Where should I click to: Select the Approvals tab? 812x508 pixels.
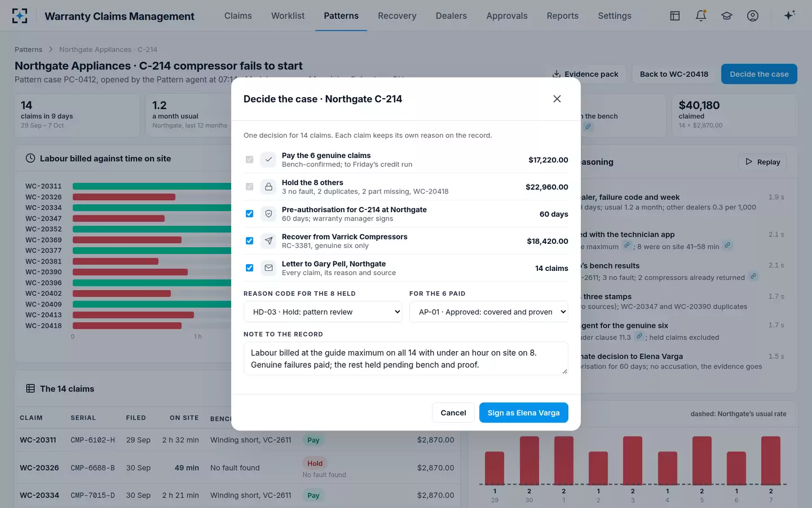(507, 16)
